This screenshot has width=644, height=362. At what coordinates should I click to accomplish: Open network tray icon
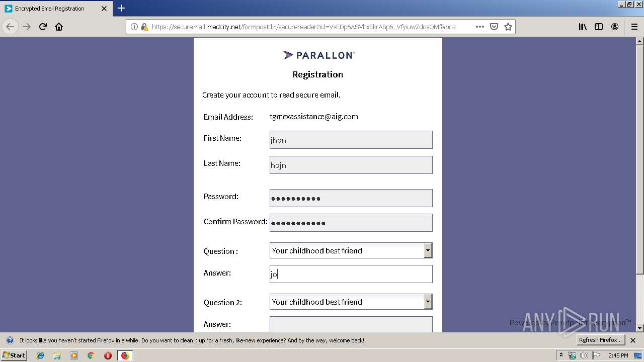[x=572, y=355]
